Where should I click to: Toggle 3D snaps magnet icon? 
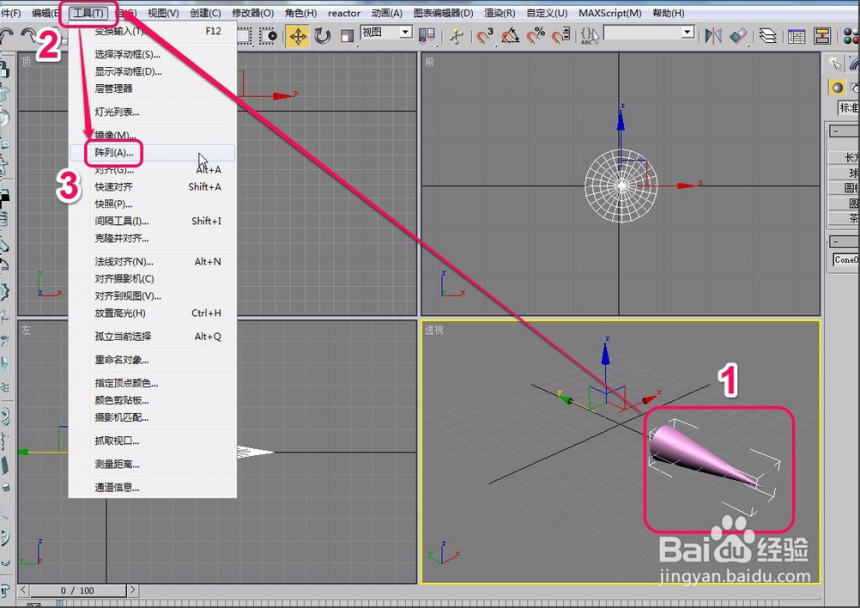[x=485, y=36]
